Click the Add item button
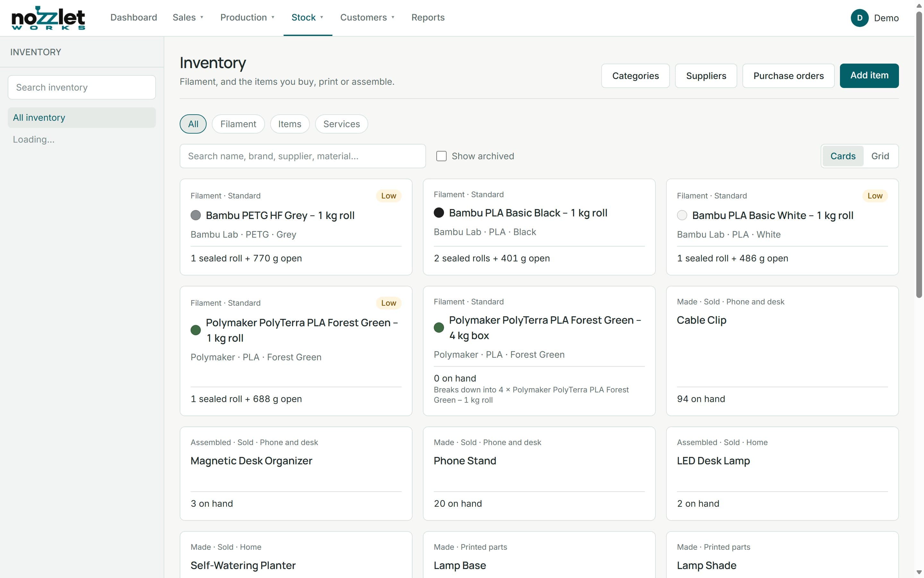Screen dimensions: 924x578 click(x=869, y=76)
